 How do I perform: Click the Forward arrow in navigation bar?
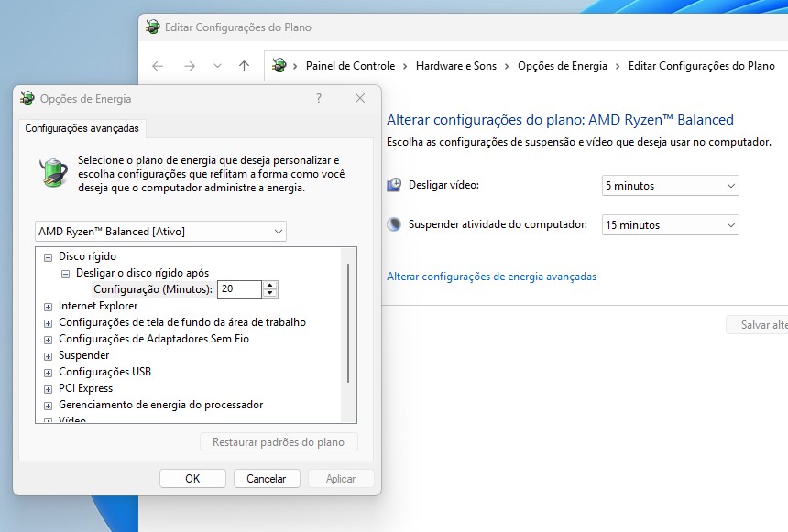coord(190,66)
